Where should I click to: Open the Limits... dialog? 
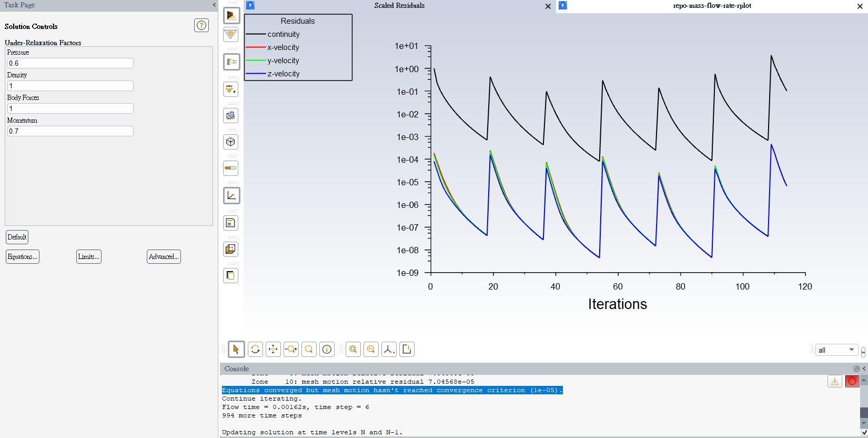click(x=89, y=257)
